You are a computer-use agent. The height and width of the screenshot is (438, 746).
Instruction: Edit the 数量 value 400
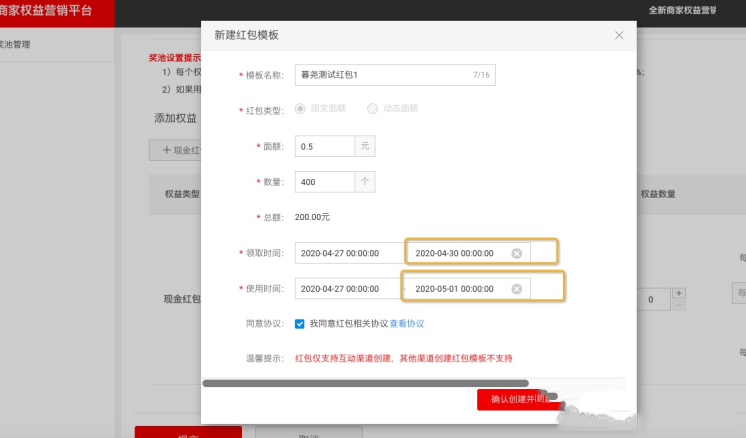point(324,182)
